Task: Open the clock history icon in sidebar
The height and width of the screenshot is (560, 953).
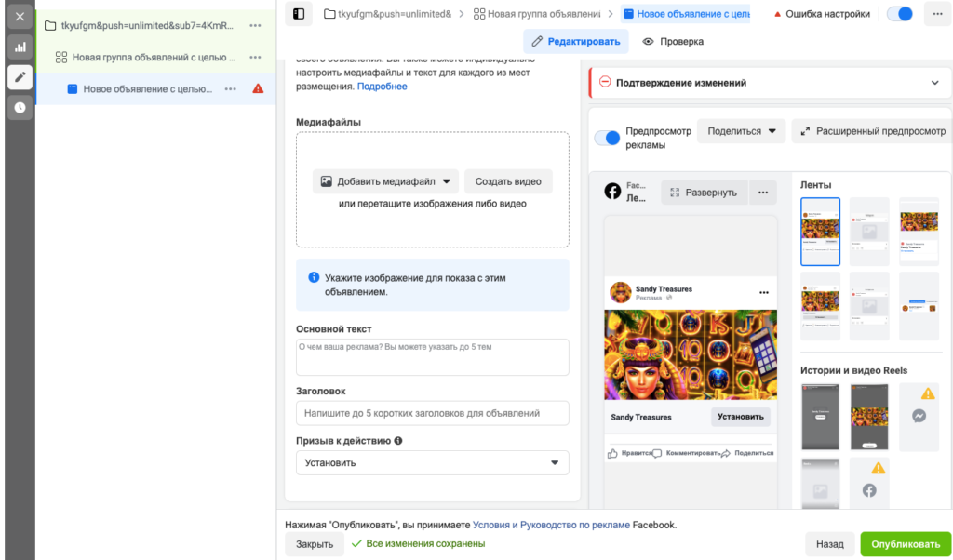Action: click(x=20, y=108)
